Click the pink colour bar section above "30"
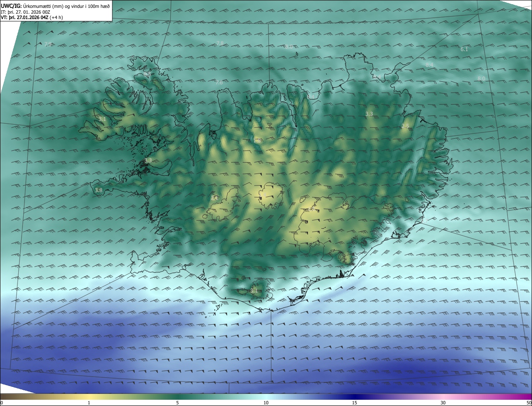The image size is (532, 406). pos(443,396)
